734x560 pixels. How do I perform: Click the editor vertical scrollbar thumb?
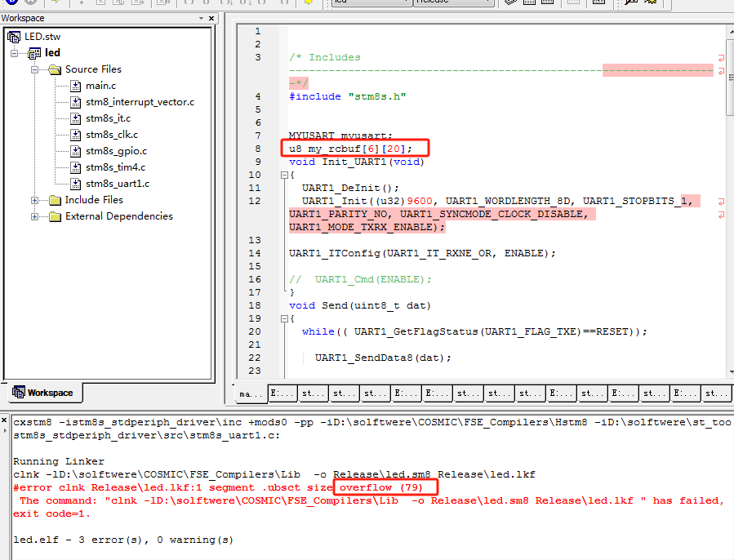pyautogui.click(x=731, y=78)
